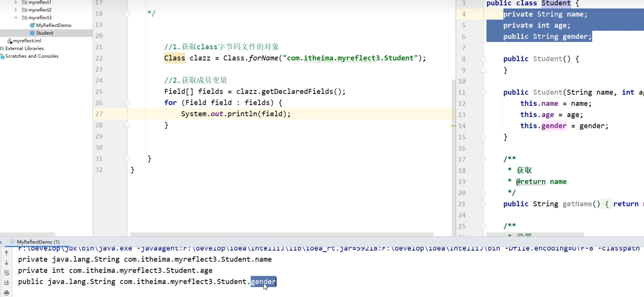Fold the Student constructor at line 11
This screenshot has height=297, width=644.
[484, 92]
